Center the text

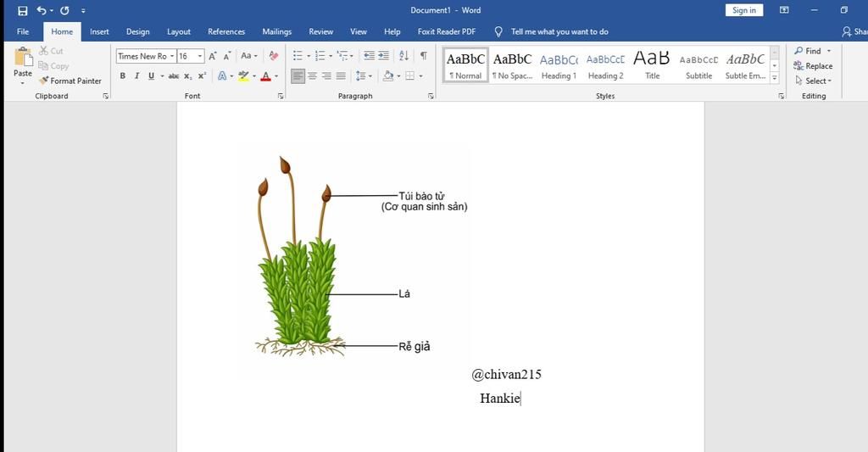click(x=312, y=75)
